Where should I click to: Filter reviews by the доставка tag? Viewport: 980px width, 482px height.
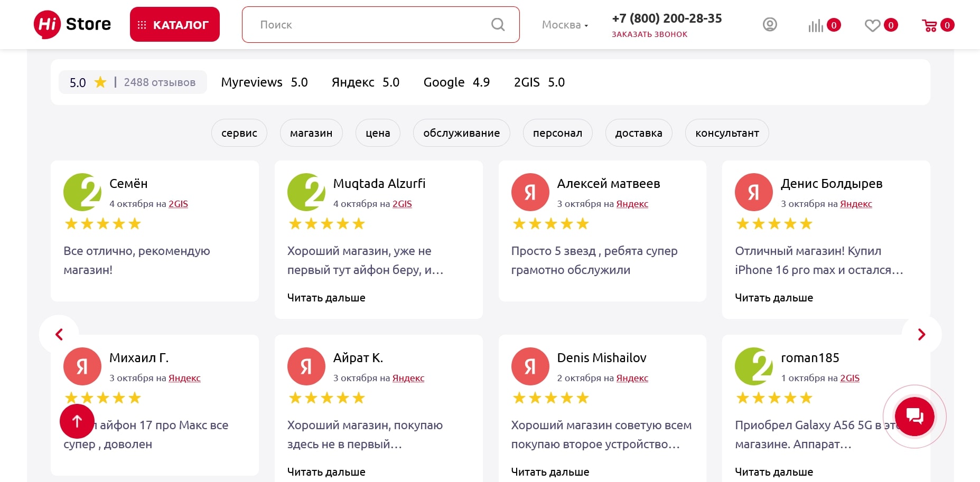(x=638, y=133)
